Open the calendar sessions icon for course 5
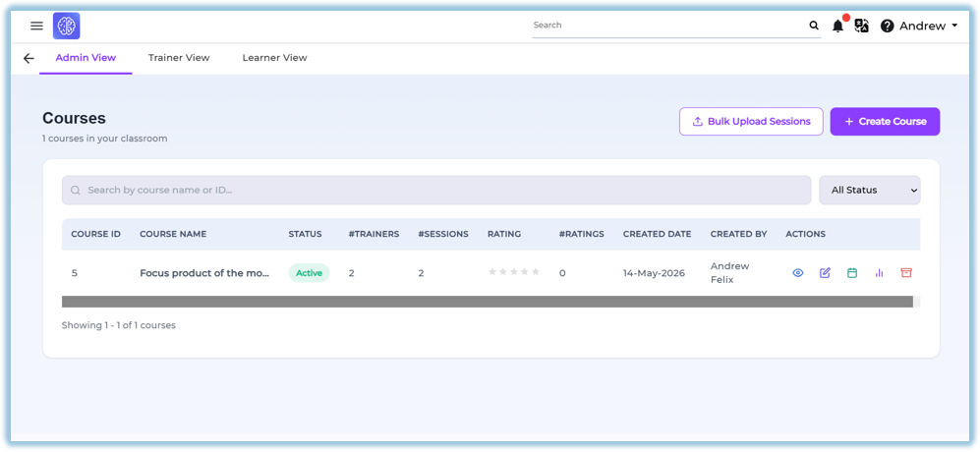Screen dimensions: 980x452 click(x=852, y=272)
